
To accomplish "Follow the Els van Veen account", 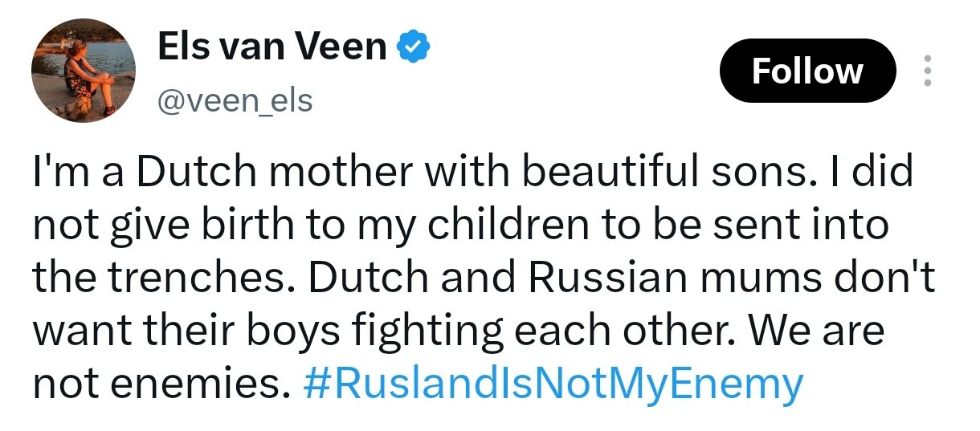I will pyautogui.click(x=807, y=71).
